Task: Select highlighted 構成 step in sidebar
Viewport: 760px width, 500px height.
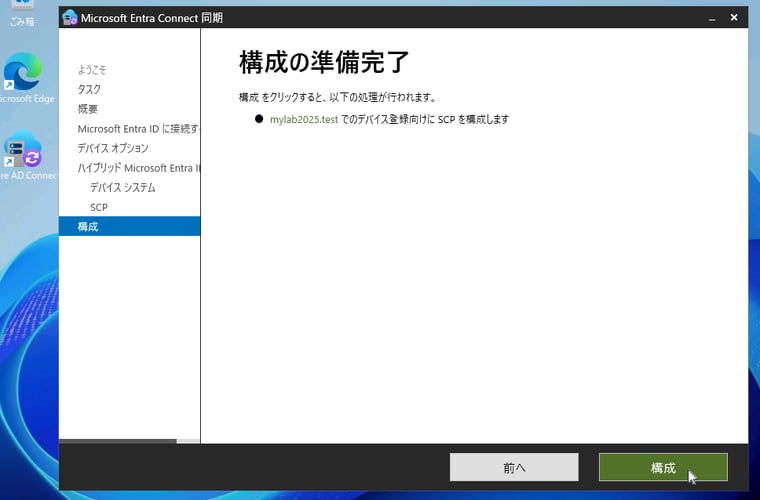Action: click(x=129, y=226)
